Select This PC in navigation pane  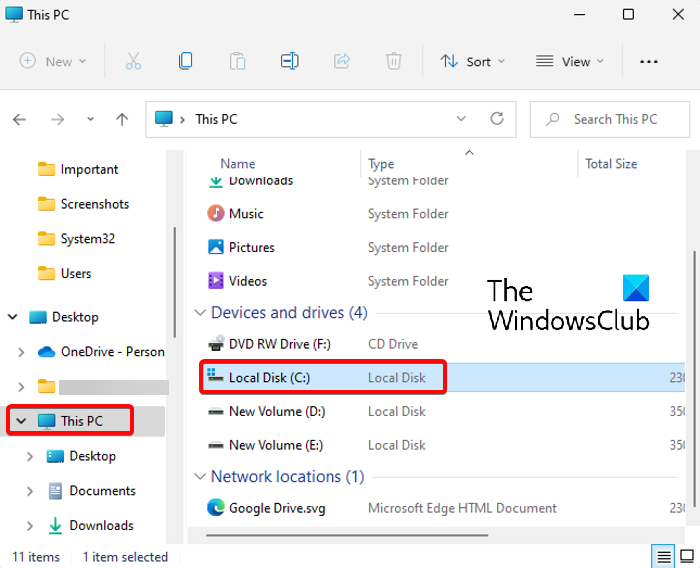tap(82, 421)
